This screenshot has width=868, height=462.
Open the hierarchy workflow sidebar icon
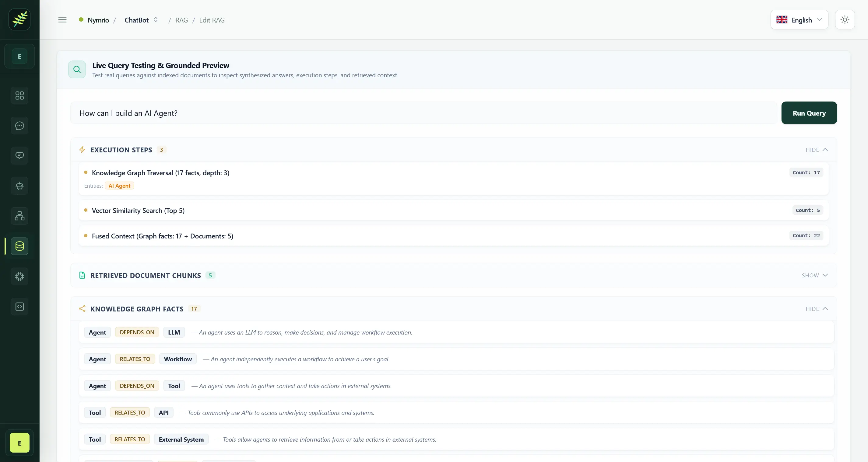[19, 216]
